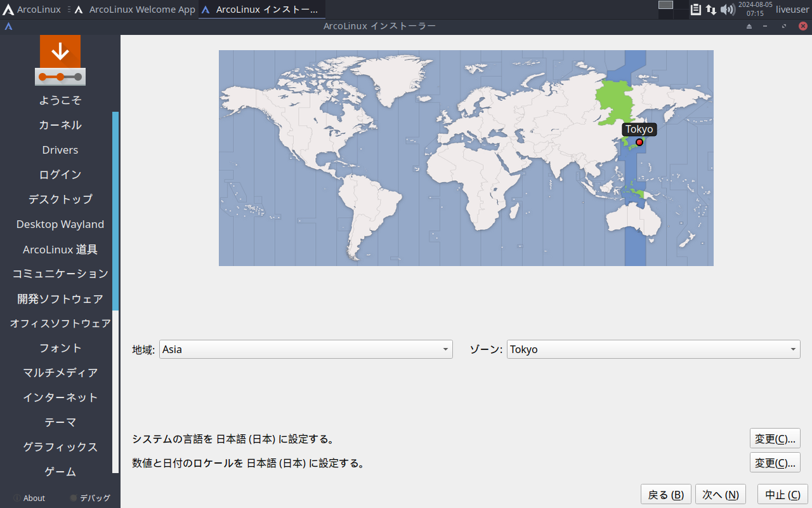The height and width of the screenshot is (508, 812).
Task: Shade the installer window with the roll-up button
Action: tap(749, 26)
